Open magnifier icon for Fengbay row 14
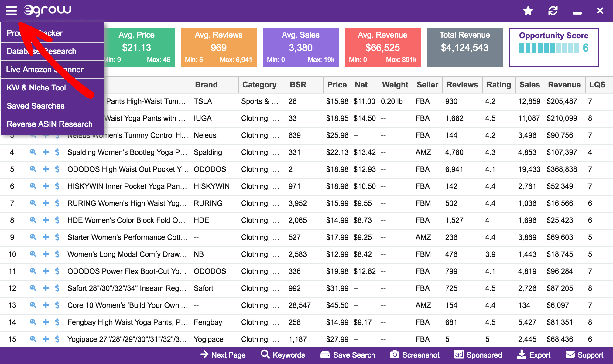Viewport: 613px width, 364px height. (33, 322)
